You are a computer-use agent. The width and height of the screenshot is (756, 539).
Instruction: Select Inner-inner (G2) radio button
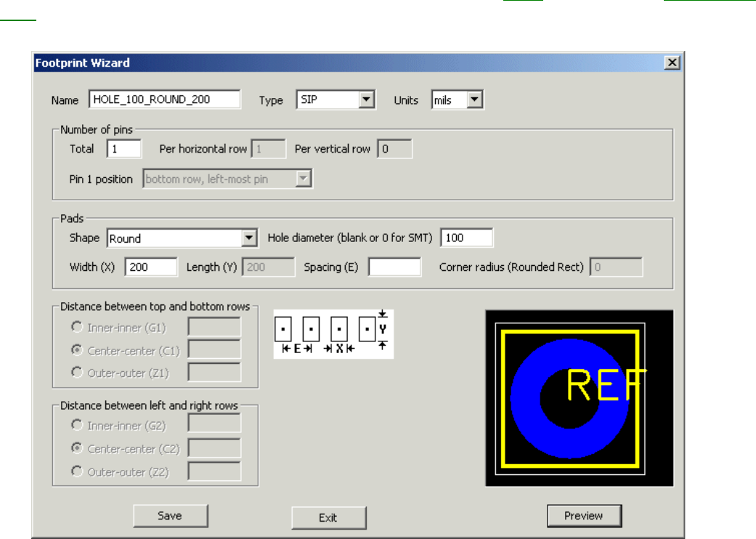[x=77, y=425]
